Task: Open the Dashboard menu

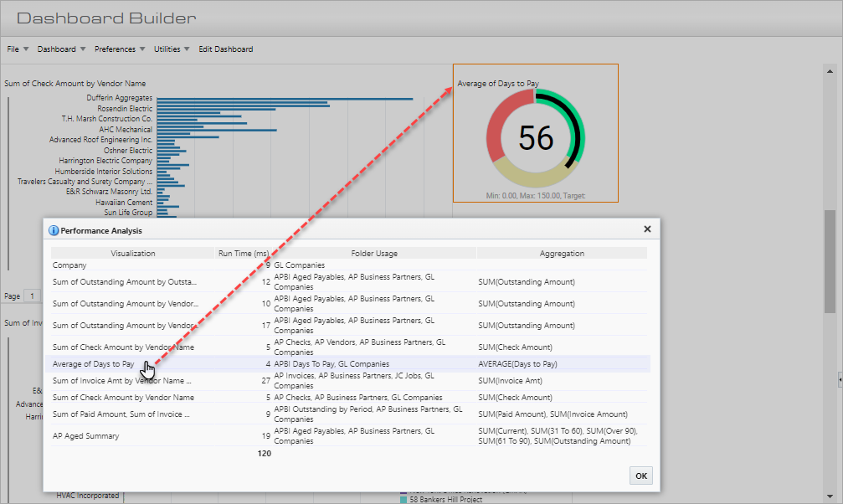Action: coord(56,49)
